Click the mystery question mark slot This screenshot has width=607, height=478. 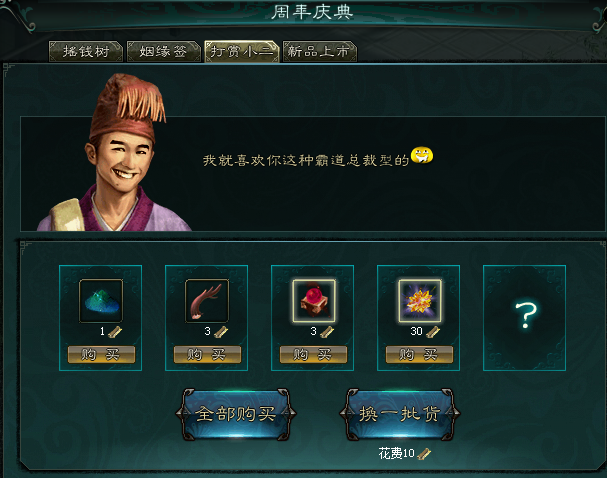[x=525, y=318]
